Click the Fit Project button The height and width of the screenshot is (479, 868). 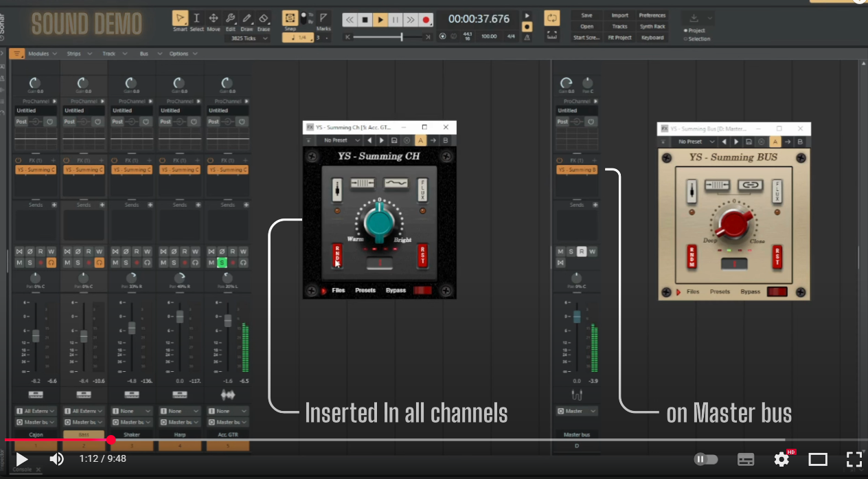pyautogui.click(x=619, y=38)
